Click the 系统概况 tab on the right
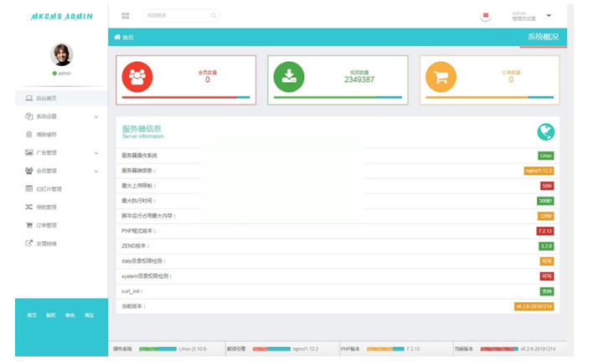 coord(543,37)
